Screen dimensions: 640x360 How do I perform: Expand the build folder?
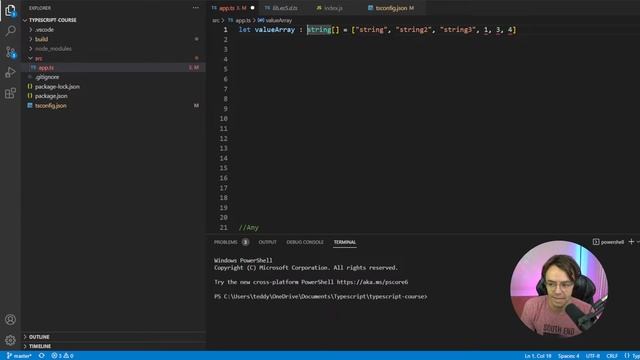41,39
